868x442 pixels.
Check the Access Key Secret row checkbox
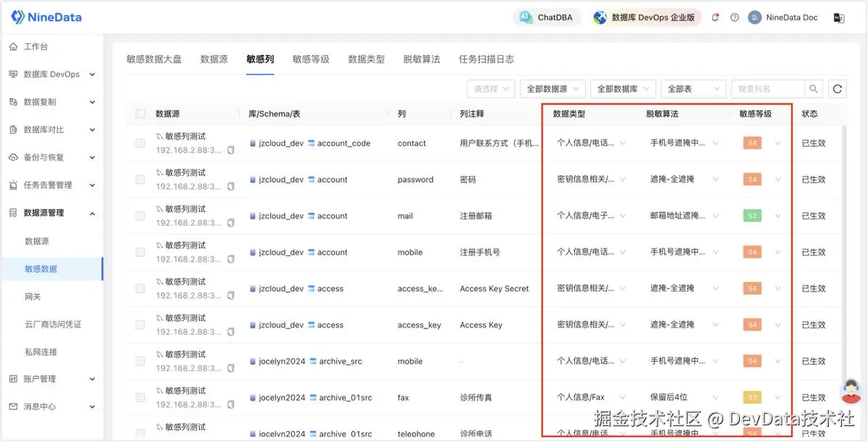coord(140,288)
